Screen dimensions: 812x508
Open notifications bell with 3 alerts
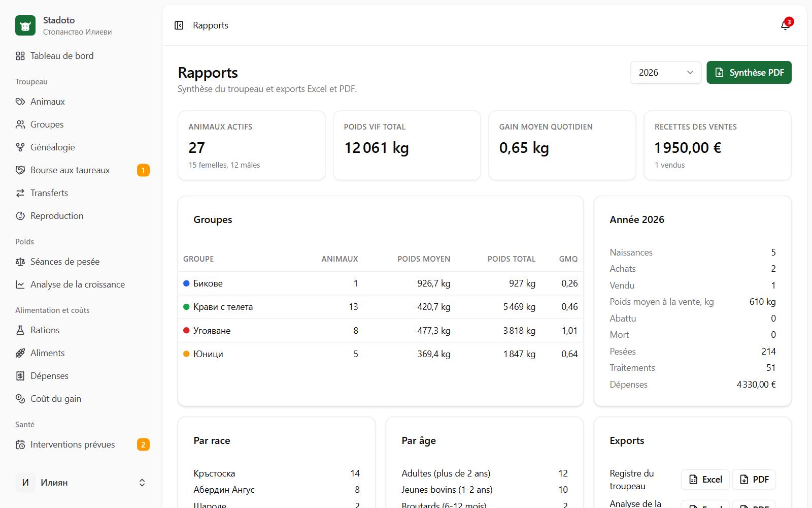786,25
